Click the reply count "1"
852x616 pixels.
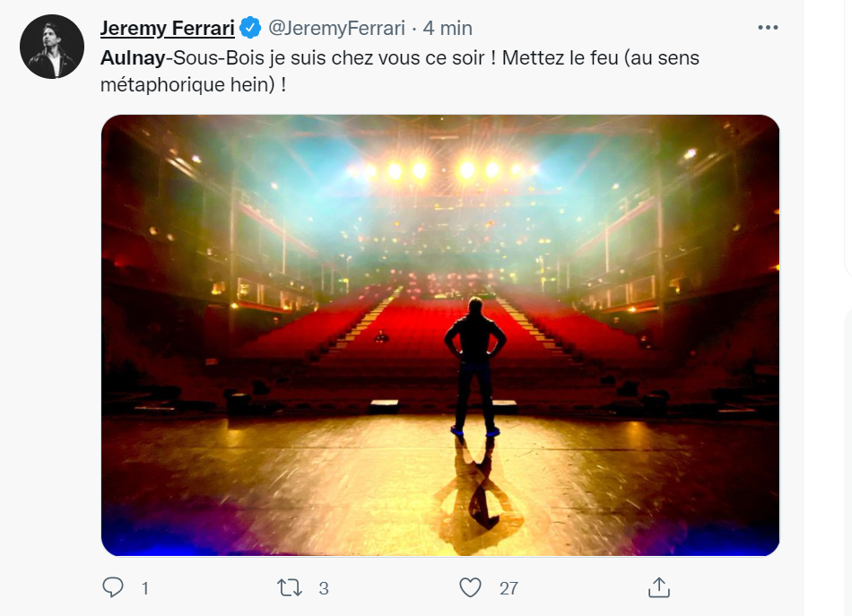tap(144, 588)
